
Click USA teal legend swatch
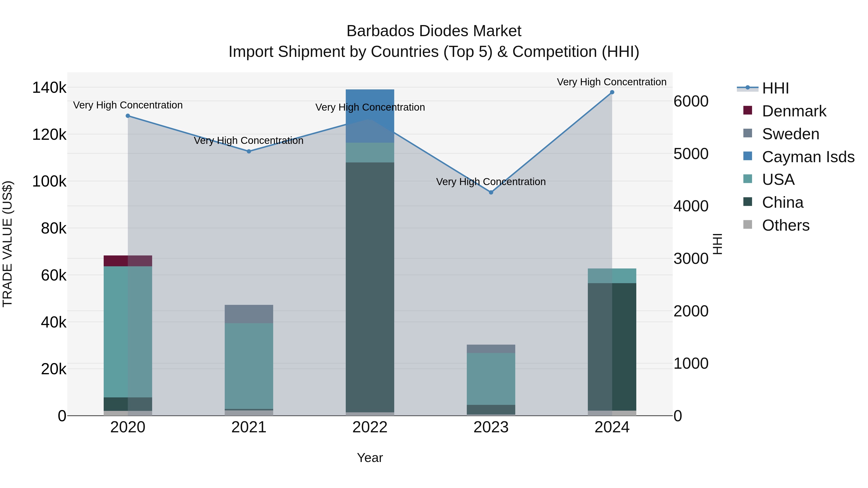click(x=747, y=179)
